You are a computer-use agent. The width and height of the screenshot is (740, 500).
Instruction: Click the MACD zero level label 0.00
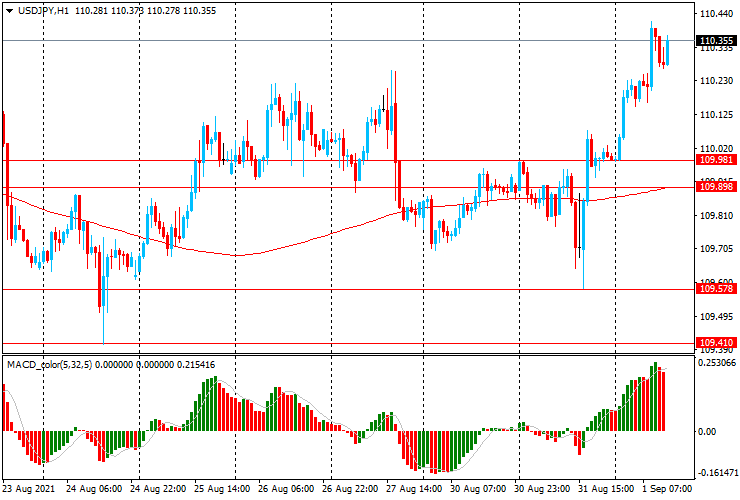tap(707, 432)
